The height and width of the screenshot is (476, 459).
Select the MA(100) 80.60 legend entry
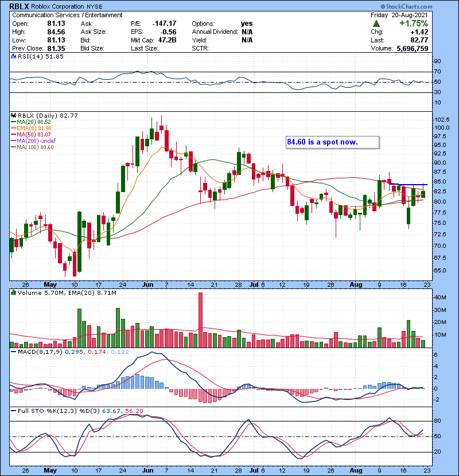pyautogui.click(x=32, y=147)
